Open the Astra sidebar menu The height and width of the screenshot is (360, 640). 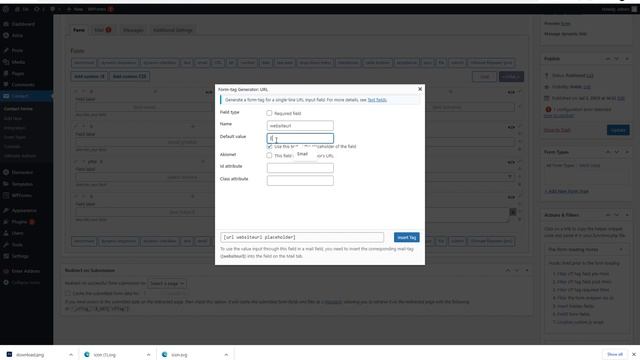[x=17, y=36]
